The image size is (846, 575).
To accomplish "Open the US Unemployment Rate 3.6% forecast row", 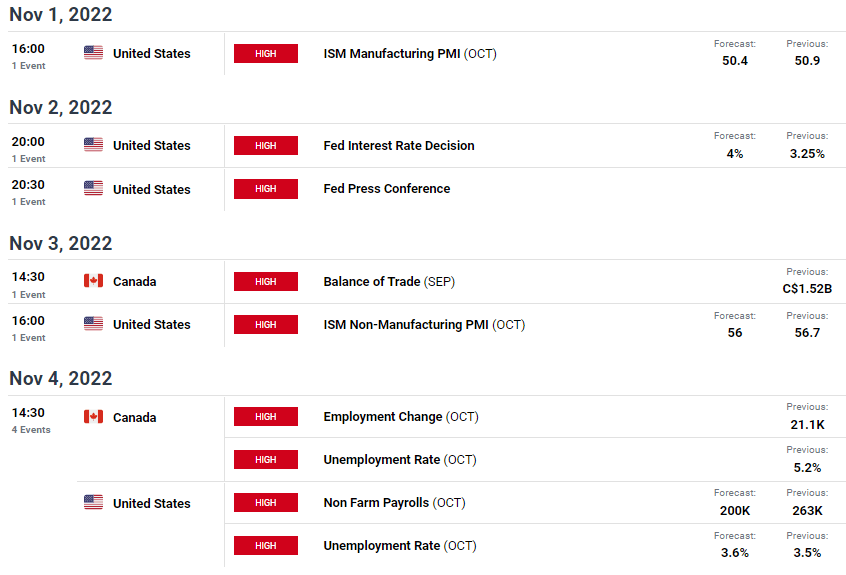I will click(535, 545).
